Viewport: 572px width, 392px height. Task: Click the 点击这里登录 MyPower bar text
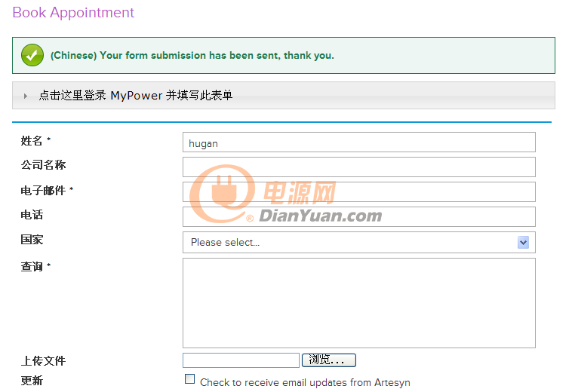point(135,96)
